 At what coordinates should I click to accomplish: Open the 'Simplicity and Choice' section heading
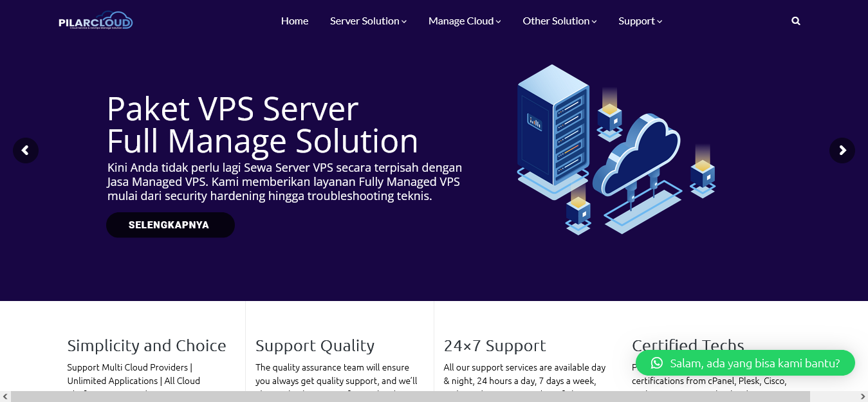(146, 345)
